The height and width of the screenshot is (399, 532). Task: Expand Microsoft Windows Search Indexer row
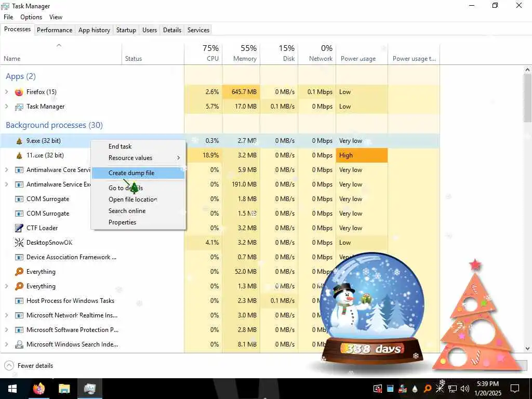pos(6,345)
